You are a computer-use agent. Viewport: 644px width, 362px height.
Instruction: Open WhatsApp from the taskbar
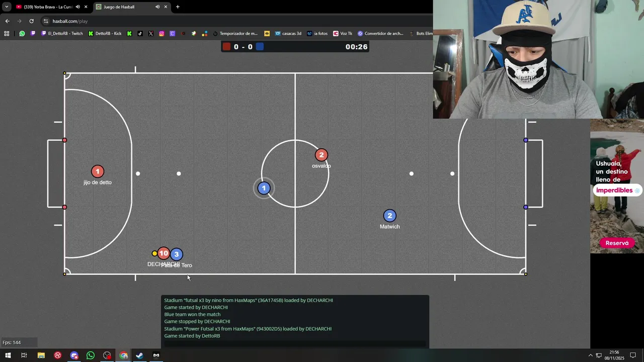(x=91, y=355)
